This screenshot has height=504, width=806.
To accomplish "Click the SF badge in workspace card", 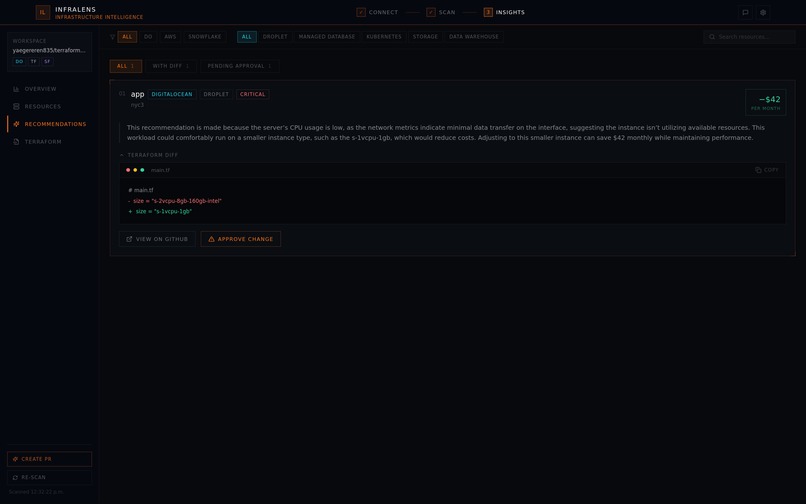I will coord(47,61).
